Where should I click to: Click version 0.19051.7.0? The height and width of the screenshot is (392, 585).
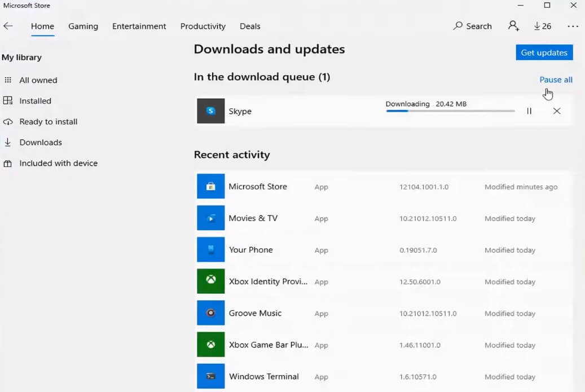coord(418,250)
